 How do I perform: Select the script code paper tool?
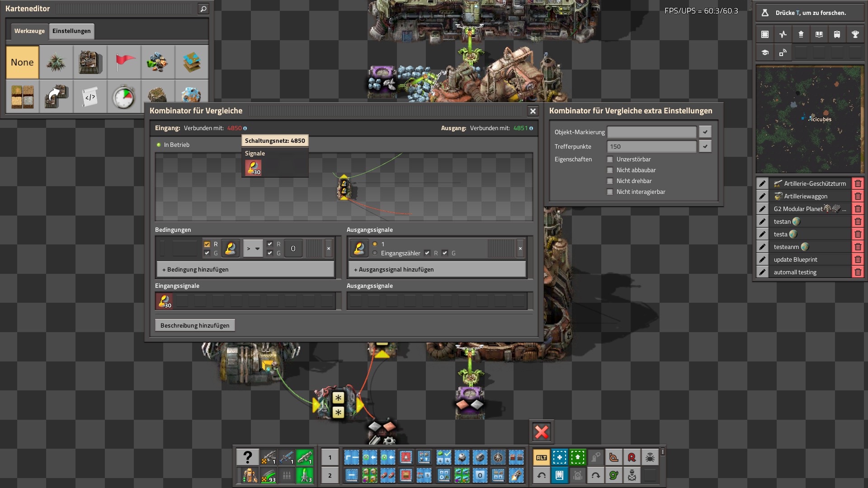tap(90, 96)
